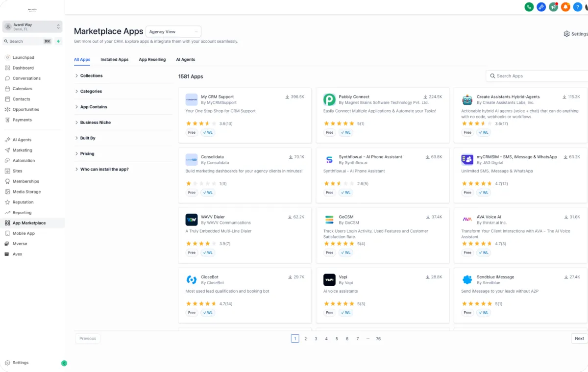The image size is (588, 372).
Task: Click the green phone dialer icon
Action: [x=529, y=7]
